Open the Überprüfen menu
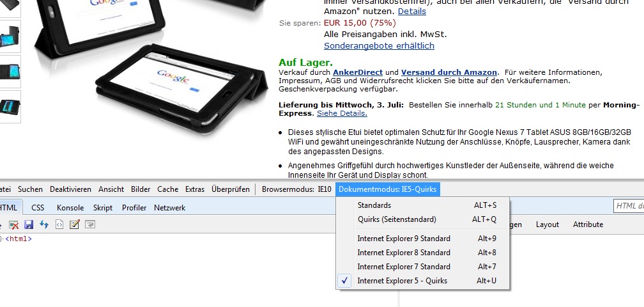Screen dimensions: 644x307 pyautogui.click(x=231, y=189)
